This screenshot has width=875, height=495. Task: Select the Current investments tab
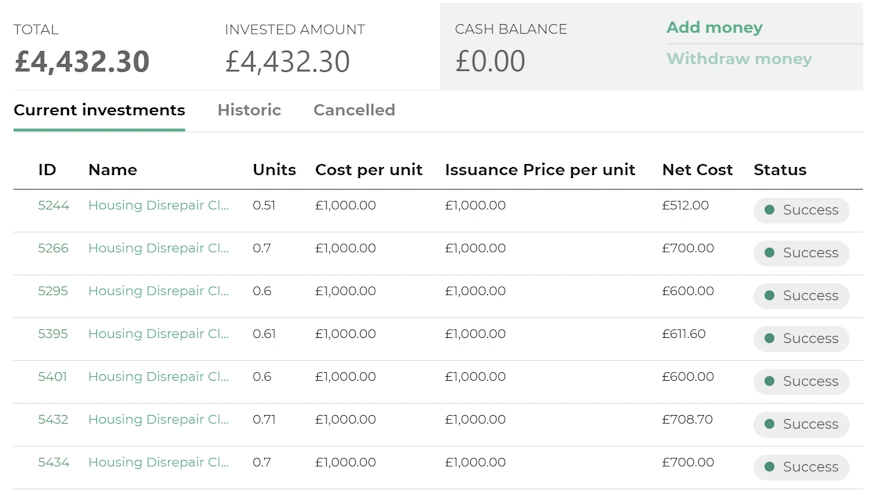pos(99,110)
